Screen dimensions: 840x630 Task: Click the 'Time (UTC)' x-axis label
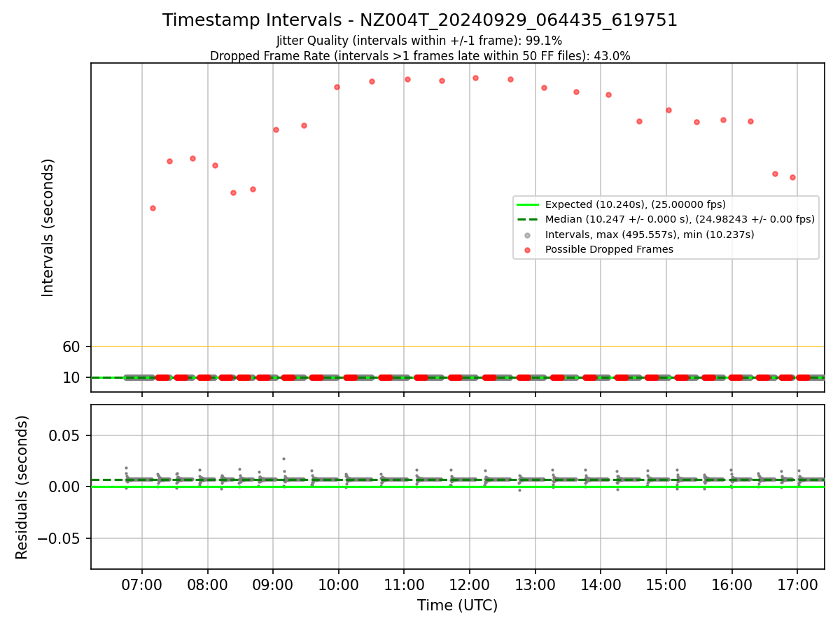click(458, 605)
